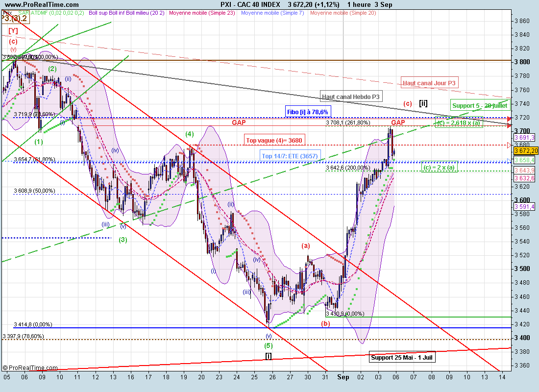
Task: Click the Prix label at top left
Action: 7,13
